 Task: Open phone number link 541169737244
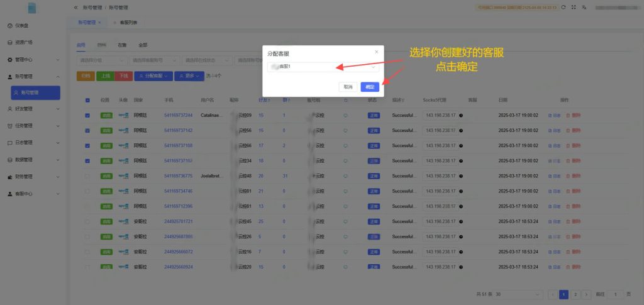pos(178,115)
